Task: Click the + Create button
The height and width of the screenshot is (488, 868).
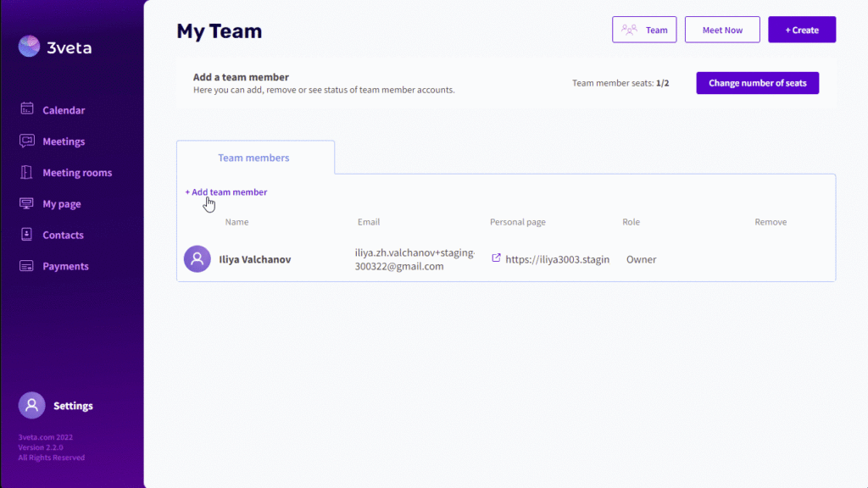Action: pyautogui.click(x=802, y=30)
